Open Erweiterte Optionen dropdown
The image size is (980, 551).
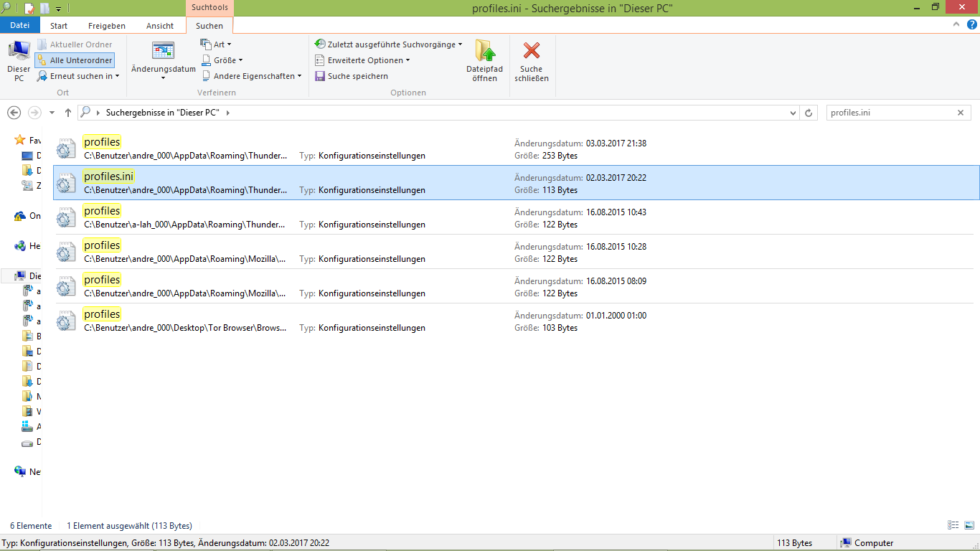(362, 60)
